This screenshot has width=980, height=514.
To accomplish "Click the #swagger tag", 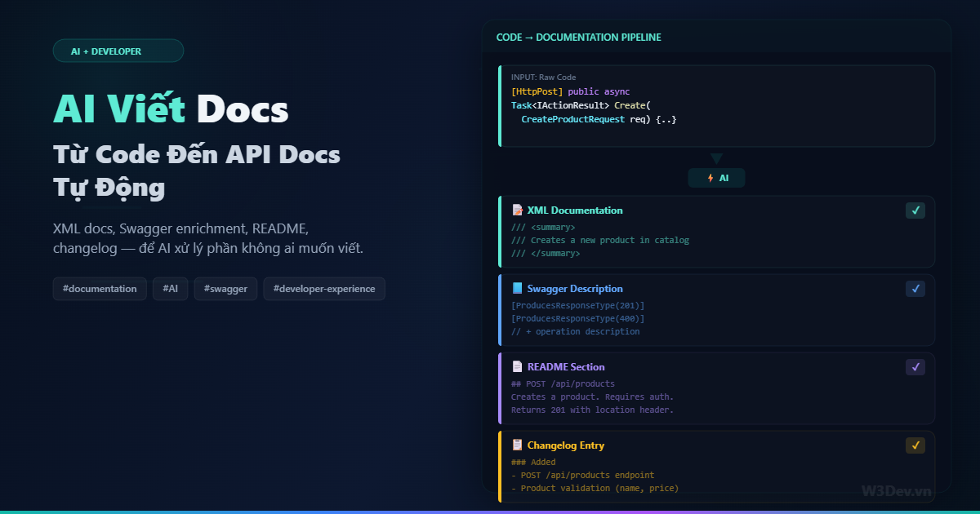I will (x=225, y=288).
